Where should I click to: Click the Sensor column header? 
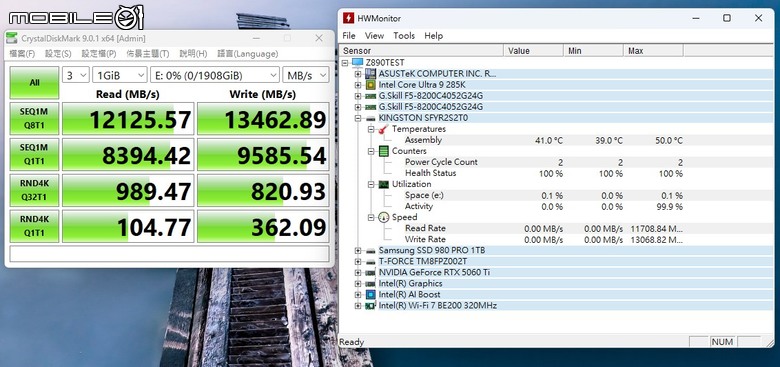[422, 51]
